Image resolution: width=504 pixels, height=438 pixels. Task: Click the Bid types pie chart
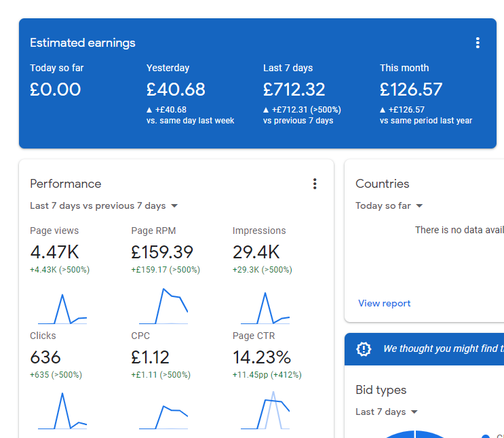414,434
